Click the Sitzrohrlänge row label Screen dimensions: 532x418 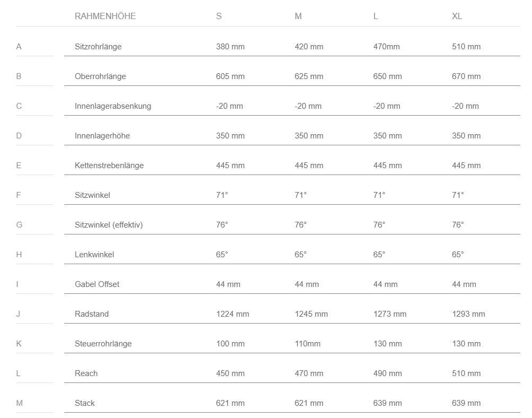pos(98,47)
